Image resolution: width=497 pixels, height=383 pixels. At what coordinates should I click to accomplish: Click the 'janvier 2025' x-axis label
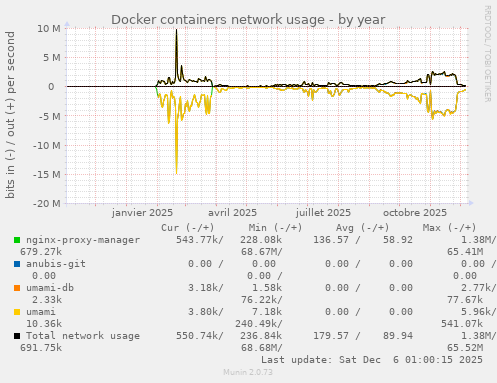142,213
